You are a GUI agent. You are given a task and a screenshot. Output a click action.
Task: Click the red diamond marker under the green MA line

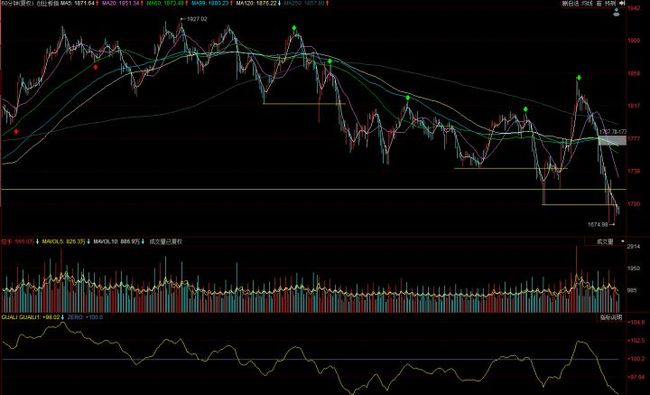(95, 67)
